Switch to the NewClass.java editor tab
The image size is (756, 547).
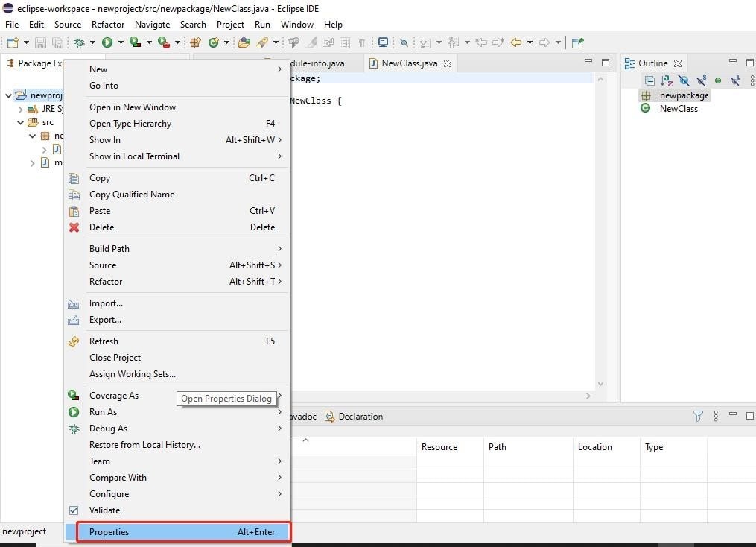pos(409,63)
